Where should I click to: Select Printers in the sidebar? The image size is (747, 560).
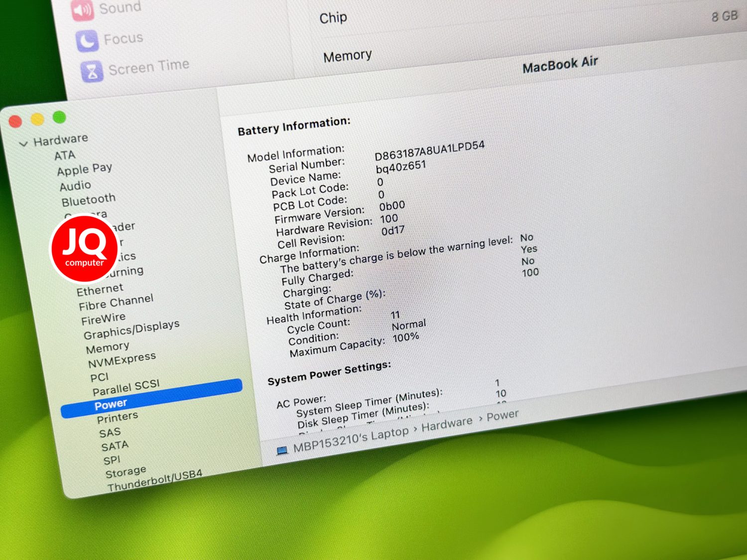click(x=117, y=417)
